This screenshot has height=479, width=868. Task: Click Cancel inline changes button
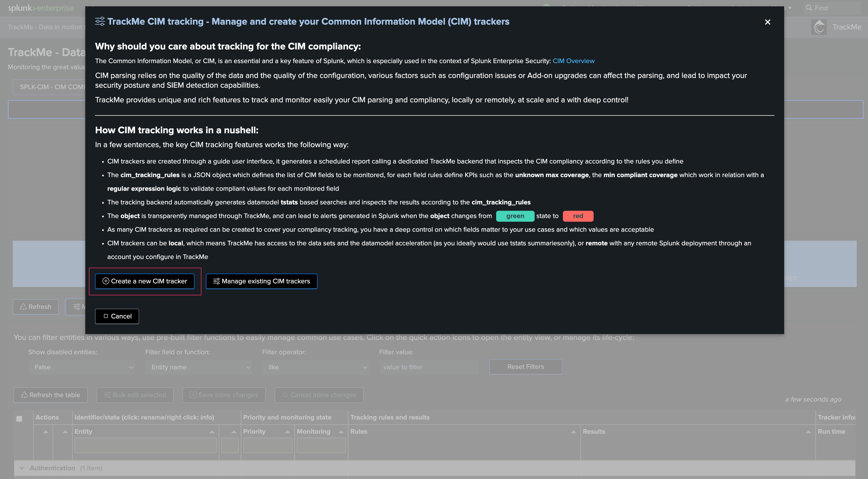click(x=319, y=395)
